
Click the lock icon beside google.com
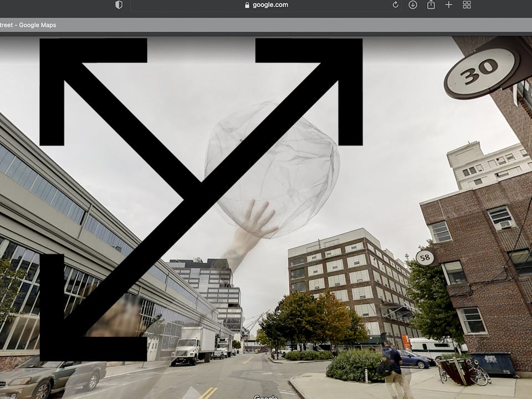247,5
